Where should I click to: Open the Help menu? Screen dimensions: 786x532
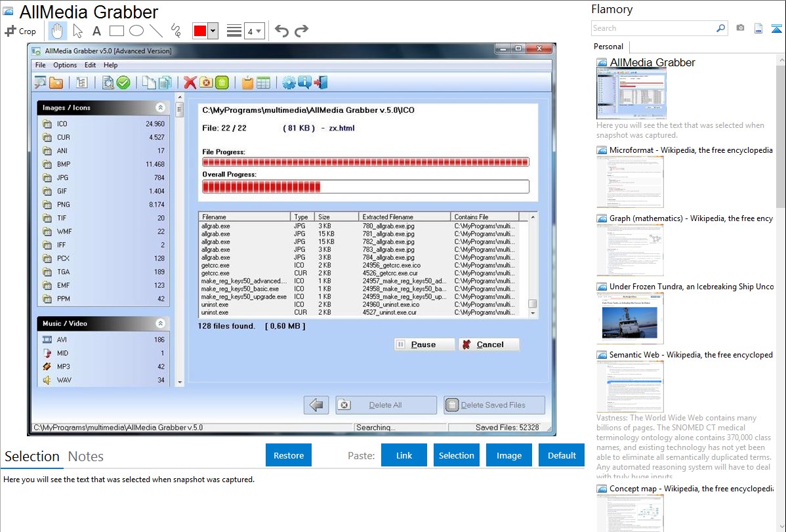click(x=111, y=65)
